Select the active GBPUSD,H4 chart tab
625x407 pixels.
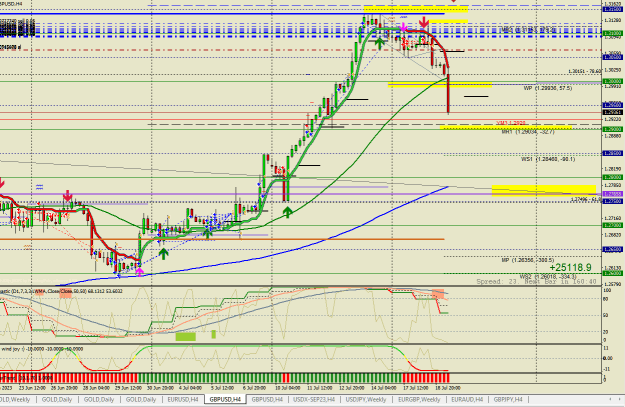tap(225, 399)
